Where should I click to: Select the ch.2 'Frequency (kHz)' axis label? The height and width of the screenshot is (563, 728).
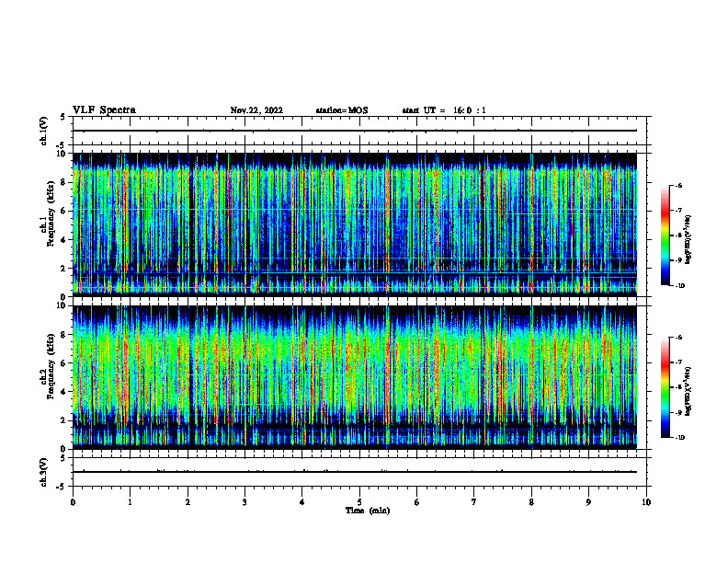point(51,366)
